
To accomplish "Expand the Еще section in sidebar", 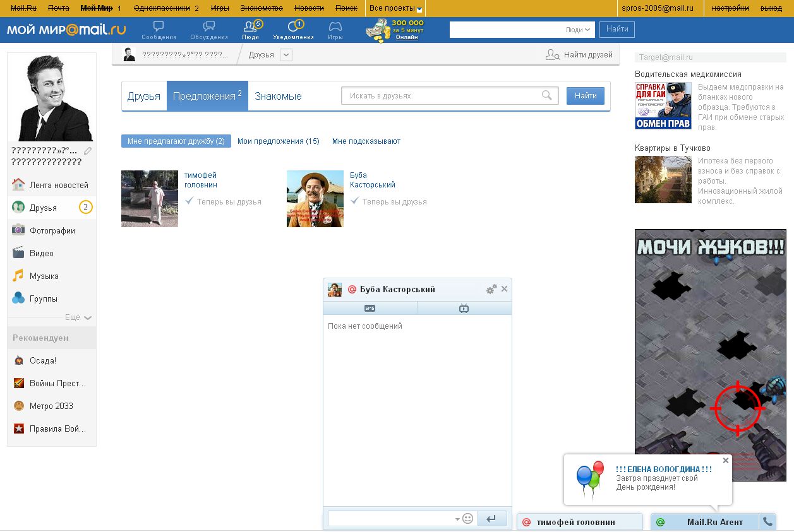I will 78,317.
